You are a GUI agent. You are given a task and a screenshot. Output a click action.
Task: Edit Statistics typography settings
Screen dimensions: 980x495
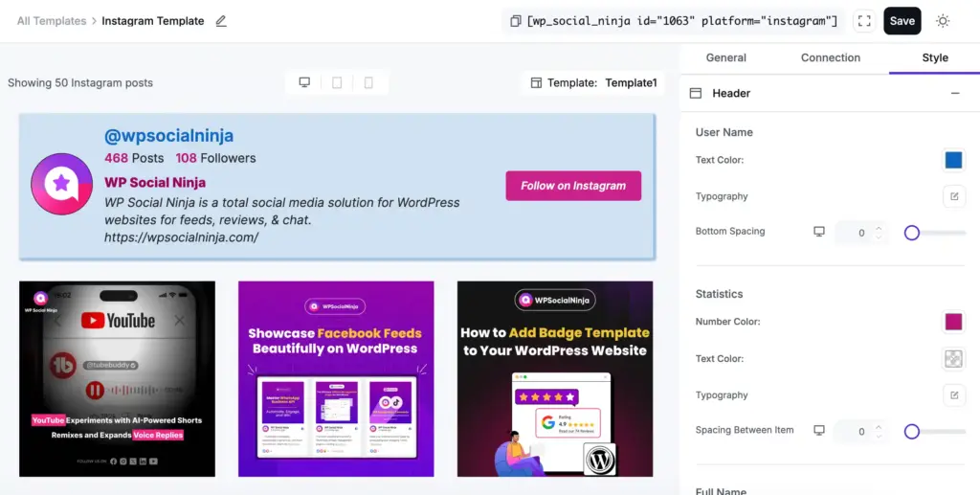click(953, 394)
